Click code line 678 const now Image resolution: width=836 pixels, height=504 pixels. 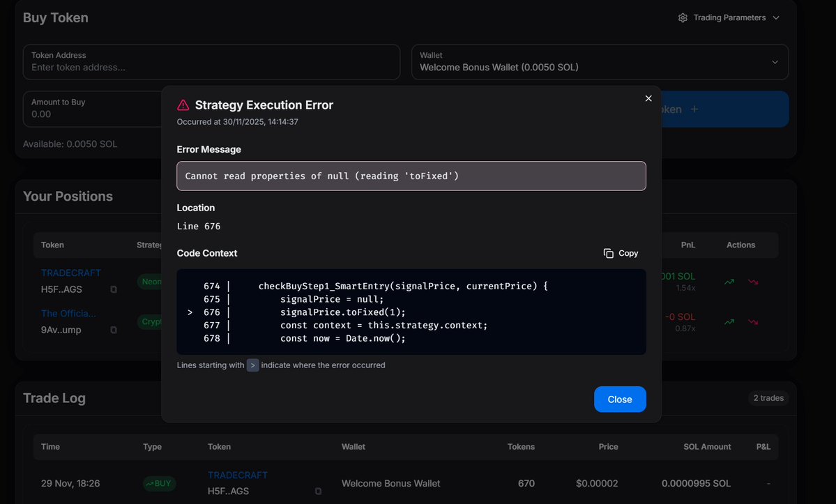click(343, 338)
